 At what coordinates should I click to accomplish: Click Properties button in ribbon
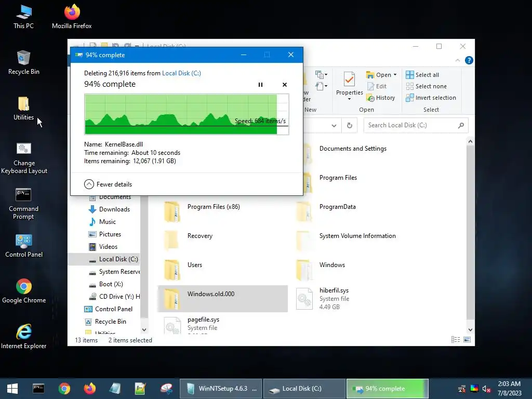tap(349, 83)
